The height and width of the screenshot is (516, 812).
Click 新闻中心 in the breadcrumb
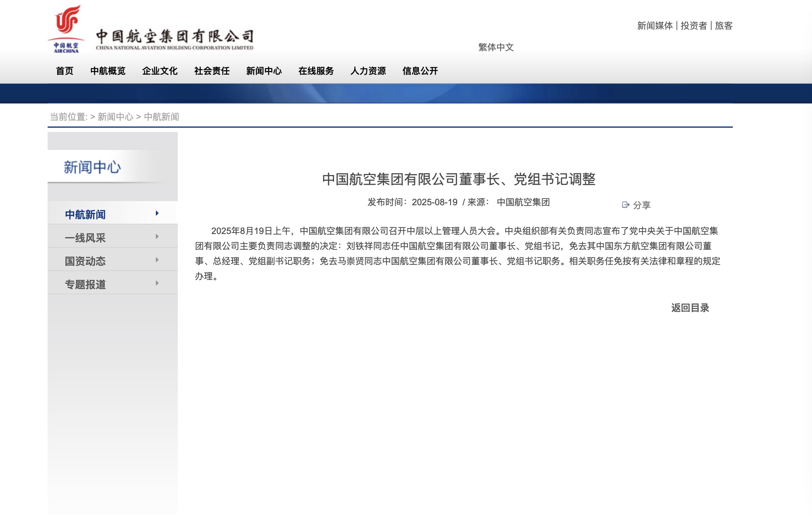115,117
